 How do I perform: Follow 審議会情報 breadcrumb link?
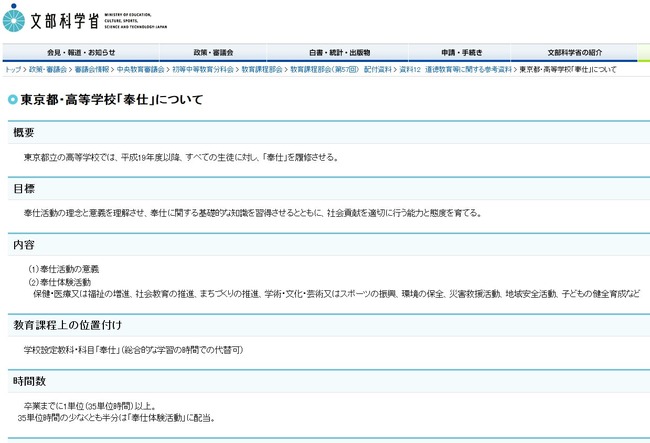coord(92,70)
